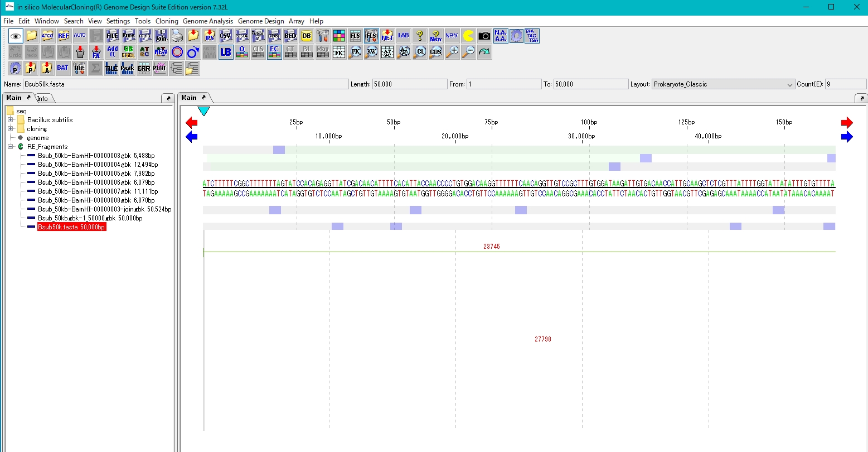The image size is (868, 452).
Task: Click the Name field Bsub50k.fasta
Action: pyautogui.click(x=186, y=84)
